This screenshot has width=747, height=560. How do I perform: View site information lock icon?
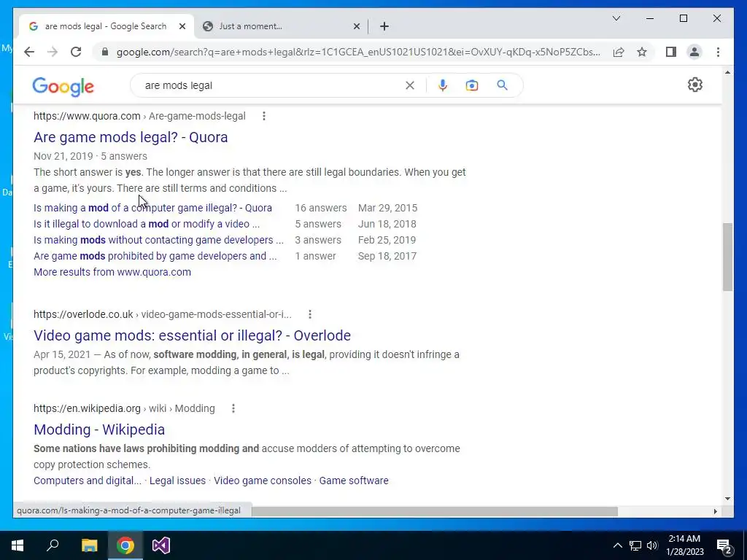pos(105,52)
